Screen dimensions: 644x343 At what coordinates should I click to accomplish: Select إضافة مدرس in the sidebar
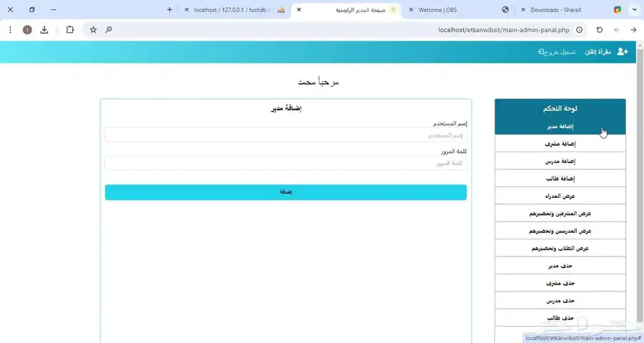coord(560,161)
